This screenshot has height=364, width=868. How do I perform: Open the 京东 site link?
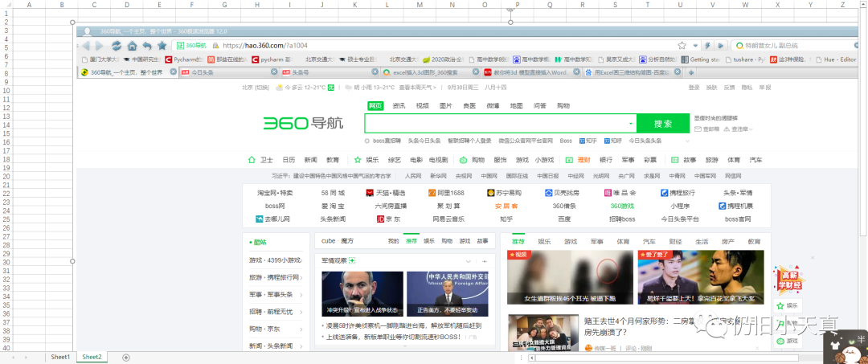[389, 219]
